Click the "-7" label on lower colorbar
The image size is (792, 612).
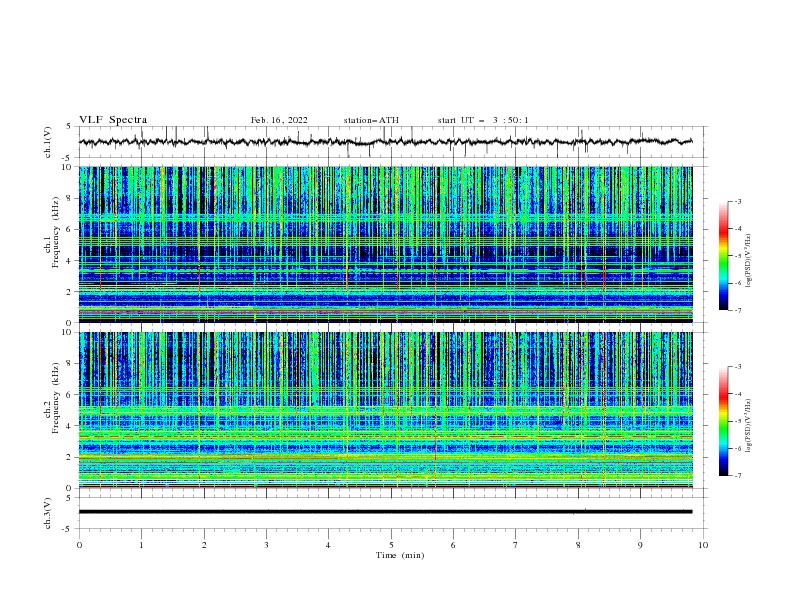click(737, 475)
